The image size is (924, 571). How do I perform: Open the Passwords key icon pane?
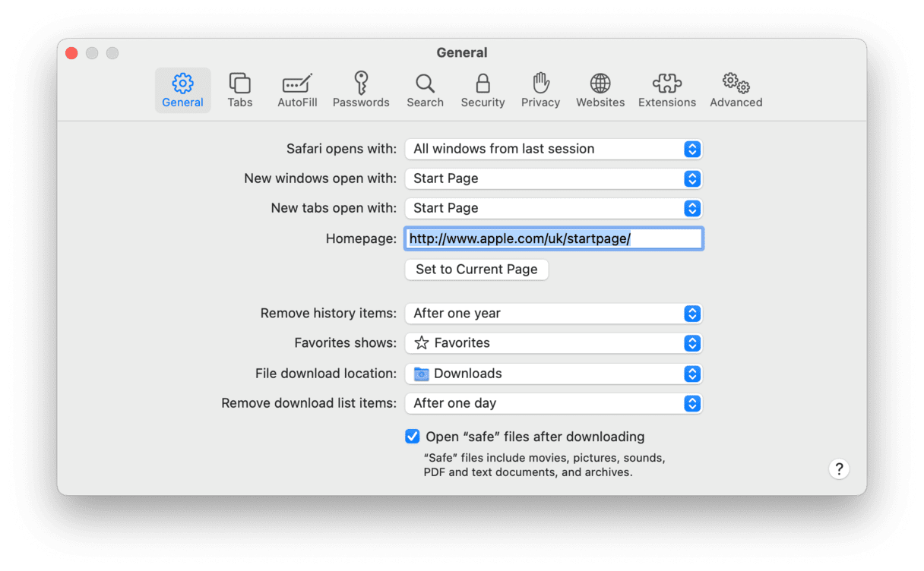361,90
